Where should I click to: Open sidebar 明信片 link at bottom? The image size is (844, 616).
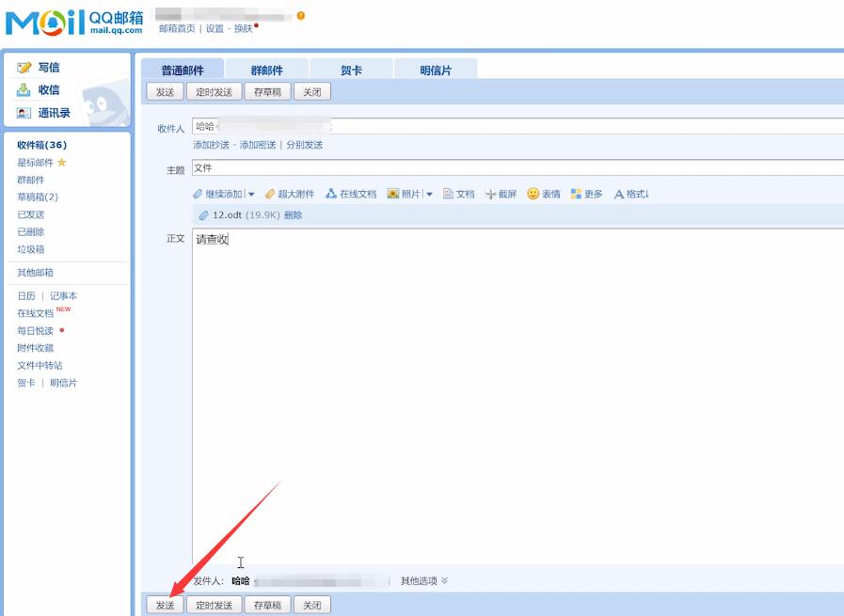(x=64, y=383)
